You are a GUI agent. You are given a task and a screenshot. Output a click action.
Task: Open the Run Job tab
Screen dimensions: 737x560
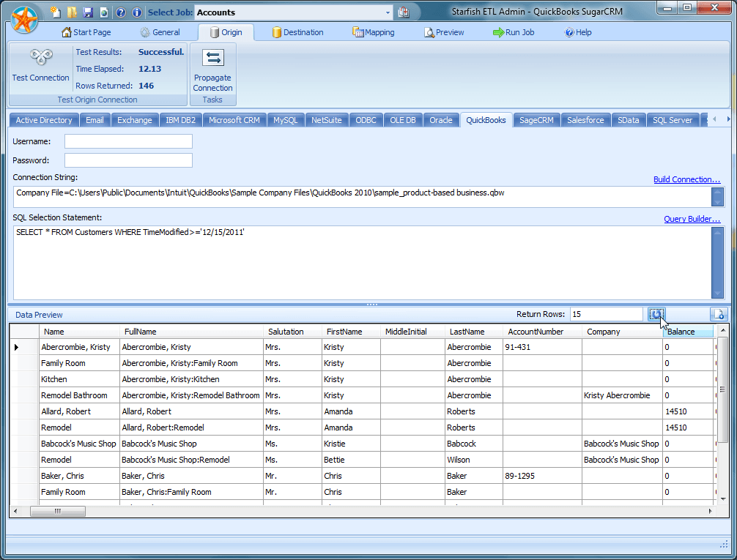(514, 32)
